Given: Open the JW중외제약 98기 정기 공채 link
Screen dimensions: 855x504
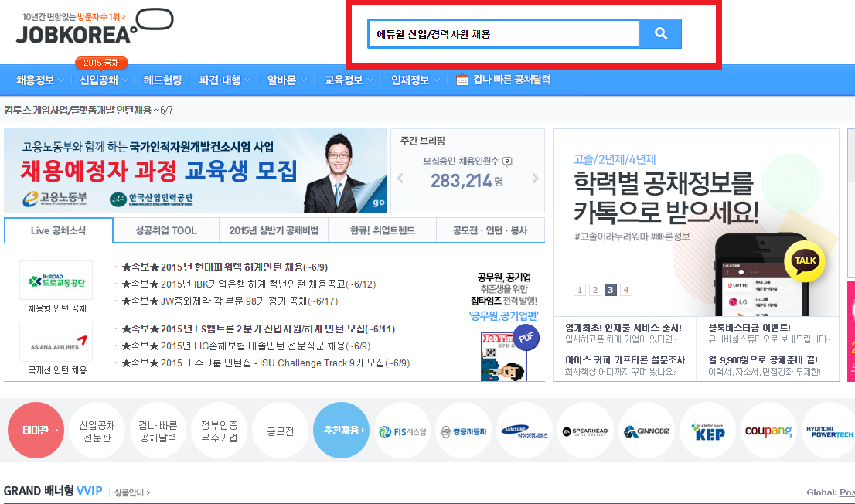Looking at the screenshot, I should tap(230, 301).
